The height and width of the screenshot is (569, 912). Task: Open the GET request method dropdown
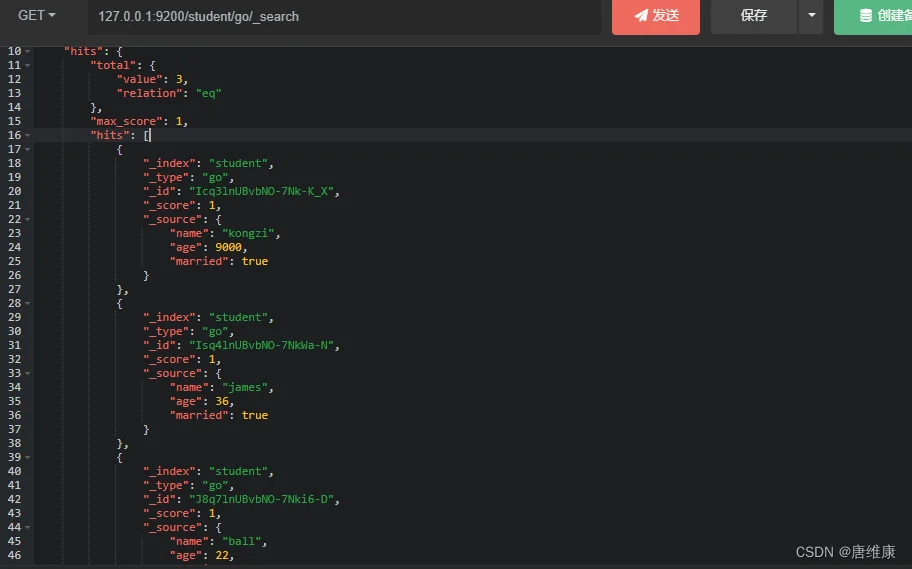click(37, 15)
